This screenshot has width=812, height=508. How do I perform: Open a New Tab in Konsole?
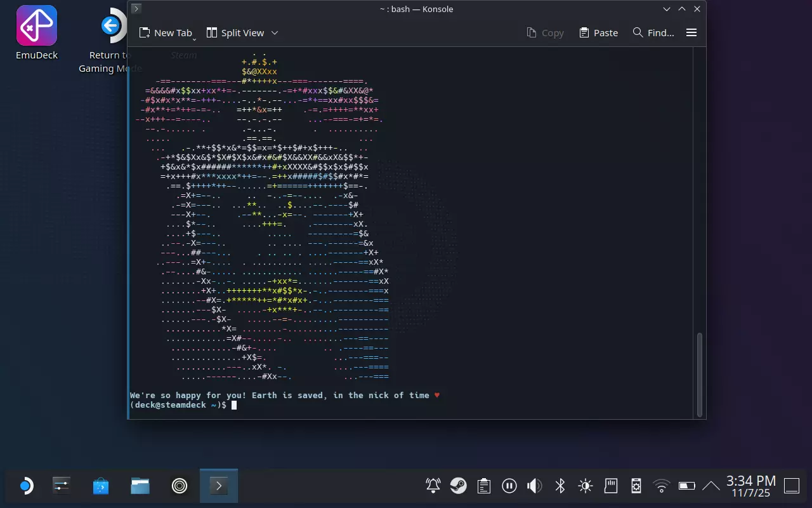pos(165,33)
